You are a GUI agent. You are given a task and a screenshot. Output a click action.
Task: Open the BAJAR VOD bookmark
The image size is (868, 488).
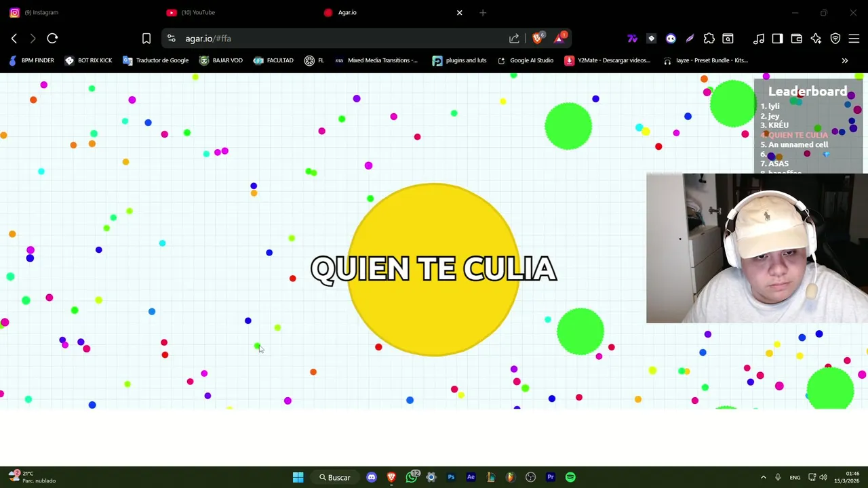pyautogui.click(x=221, y=60)
